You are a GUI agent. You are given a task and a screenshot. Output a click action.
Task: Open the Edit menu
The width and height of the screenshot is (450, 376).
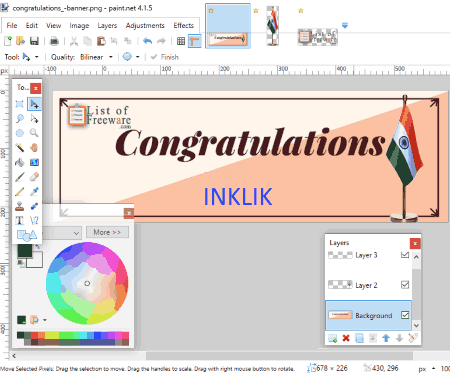(32, 25)
